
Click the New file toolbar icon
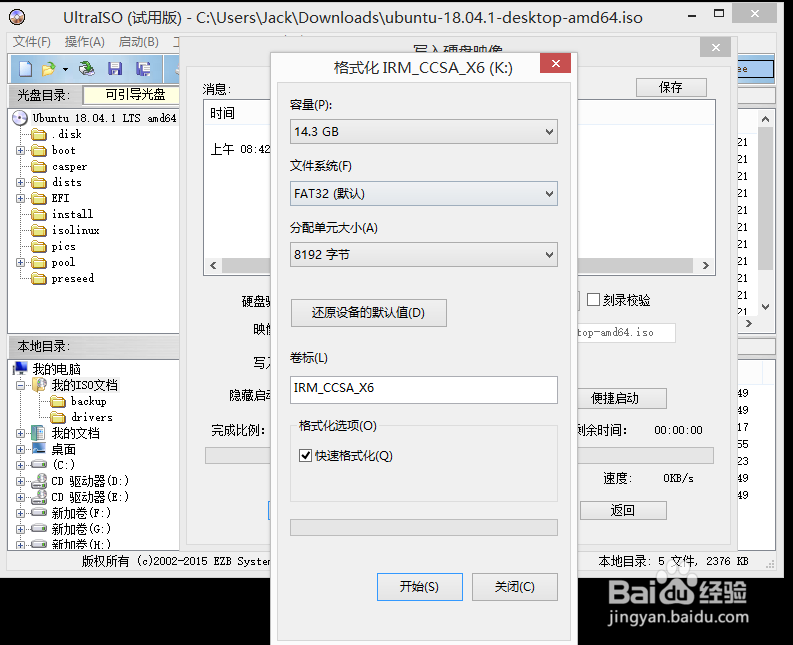25,69
